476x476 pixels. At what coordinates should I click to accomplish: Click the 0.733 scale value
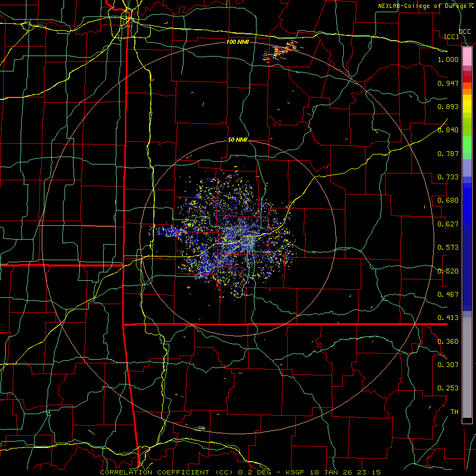[448, 177]
